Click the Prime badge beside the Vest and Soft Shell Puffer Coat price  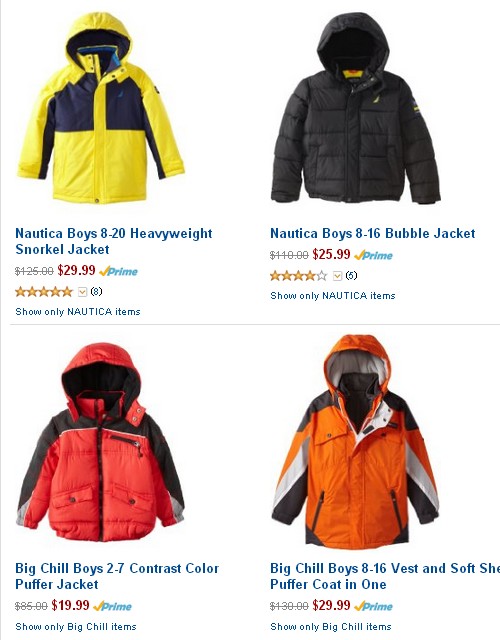pos(373,606)
